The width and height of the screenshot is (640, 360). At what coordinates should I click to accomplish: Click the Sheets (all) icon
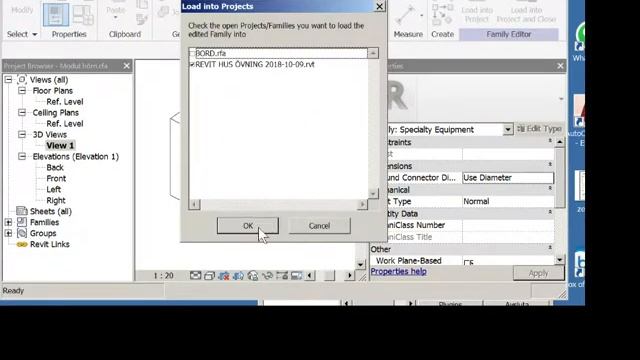point(22,211)
